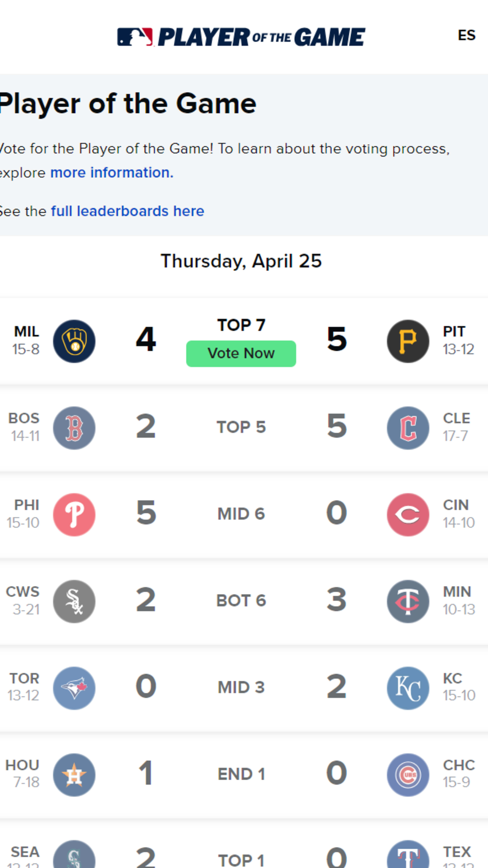
Task: Vote Now for the MIL vs PIT game
Action: pos(241,353)
